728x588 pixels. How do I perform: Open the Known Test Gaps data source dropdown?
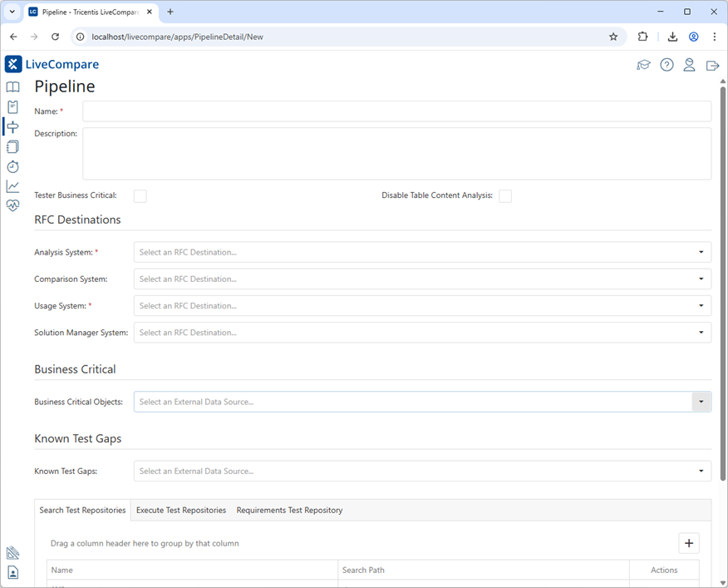click(x=701, y=471)
